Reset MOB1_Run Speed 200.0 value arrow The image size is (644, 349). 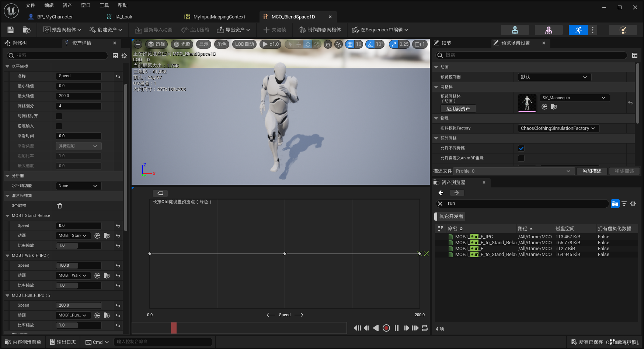point(118,305)
